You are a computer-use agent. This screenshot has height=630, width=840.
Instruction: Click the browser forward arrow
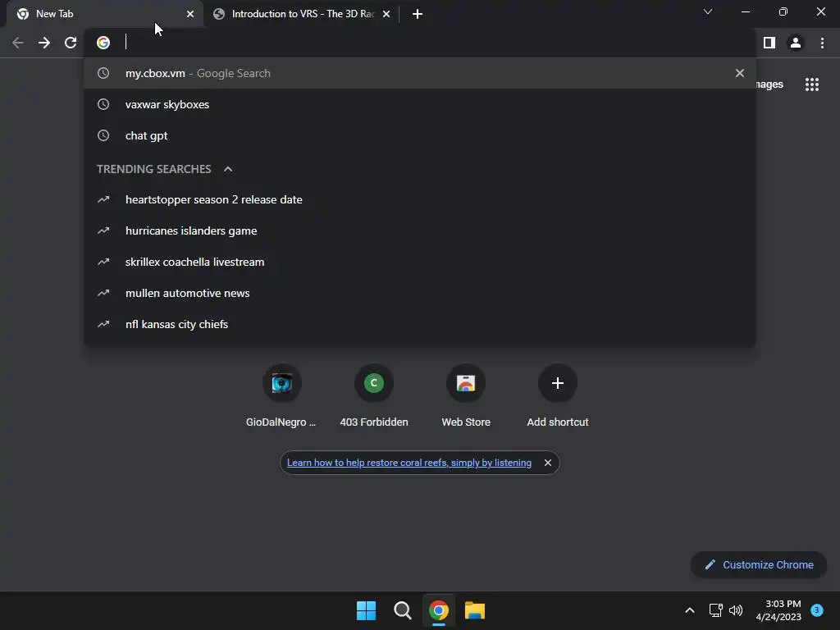pyautogui.click(x=44, y=43)
